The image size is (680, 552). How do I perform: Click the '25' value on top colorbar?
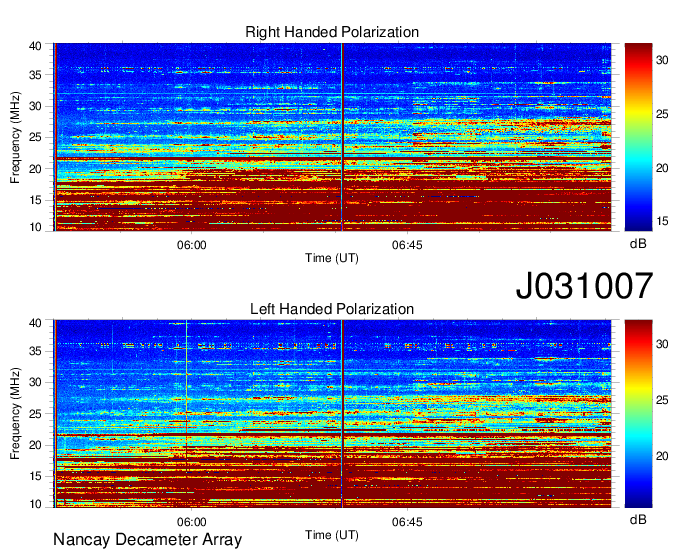[662, 114]
